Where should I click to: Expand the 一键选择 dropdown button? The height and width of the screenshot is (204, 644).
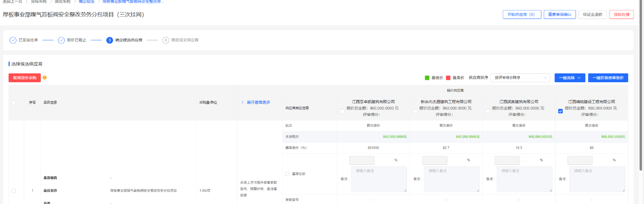[x=570, y=78]
